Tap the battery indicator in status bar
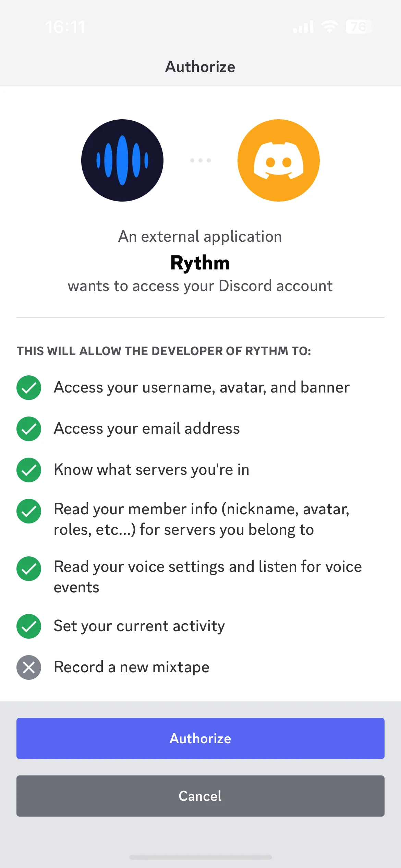The width and height of the screenshot is (401, 868). pyautogui.click(x=359, y=27)
